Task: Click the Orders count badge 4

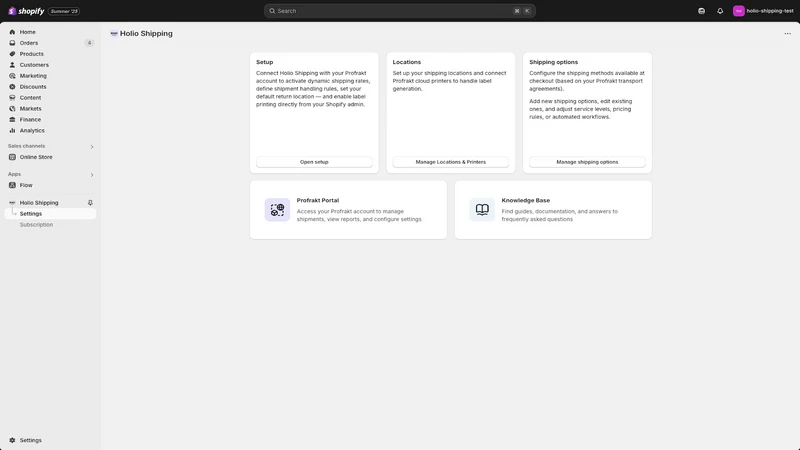Action: tap(89, 43)
